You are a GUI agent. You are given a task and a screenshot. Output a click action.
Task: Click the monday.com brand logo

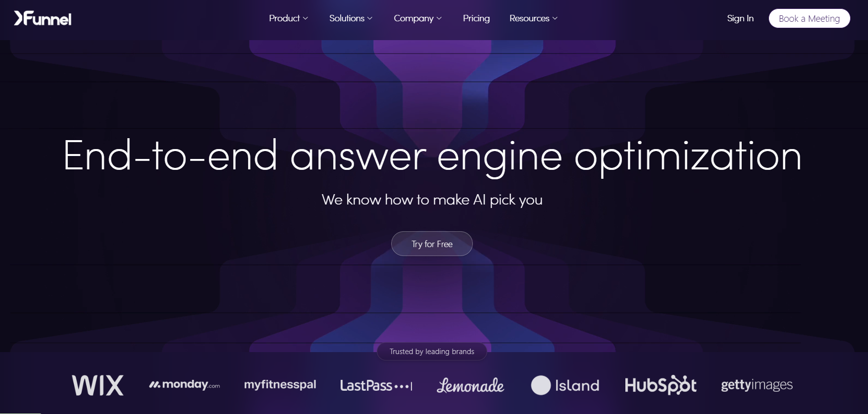[x=184, y=385]
